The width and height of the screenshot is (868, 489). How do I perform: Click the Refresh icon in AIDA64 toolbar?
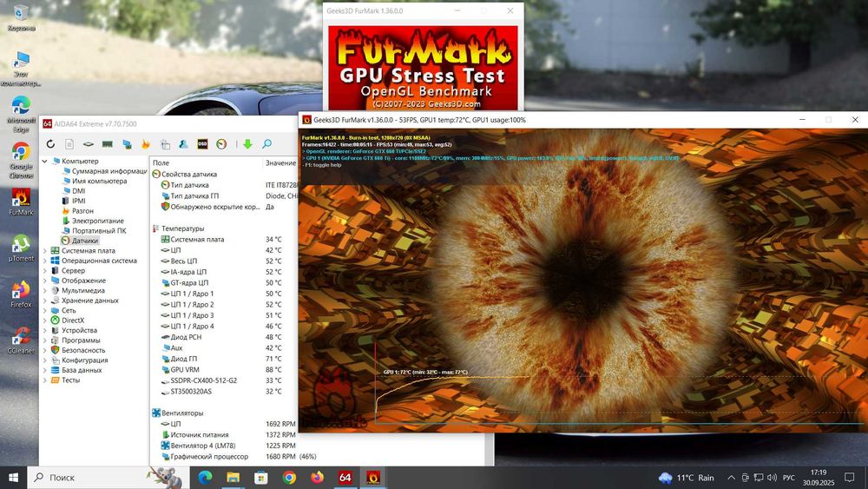pos(50,144)
